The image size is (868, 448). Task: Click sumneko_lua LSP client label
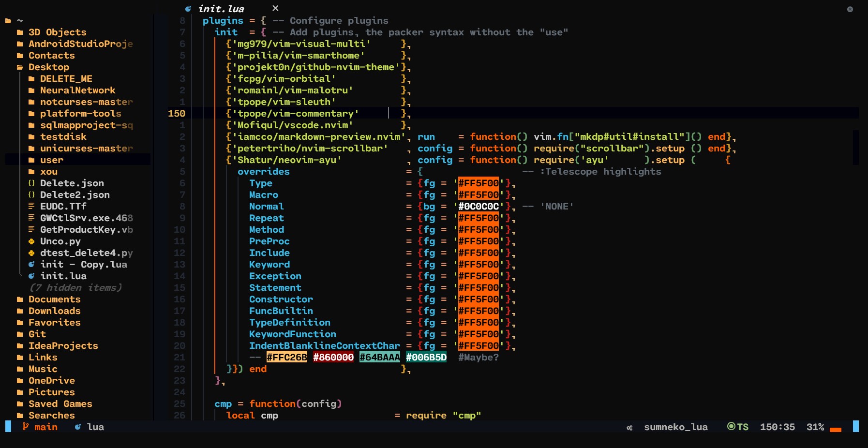click(675, 427)
